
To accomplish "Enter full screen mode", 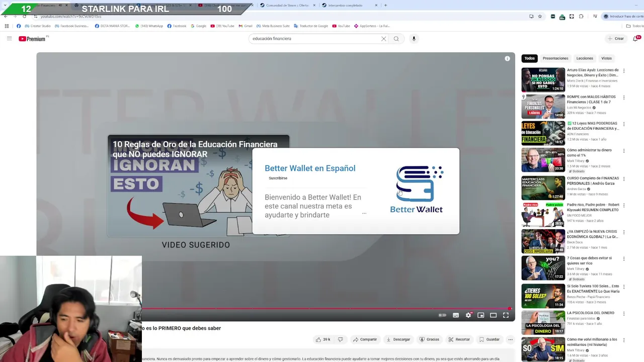I will coord(506,315).
